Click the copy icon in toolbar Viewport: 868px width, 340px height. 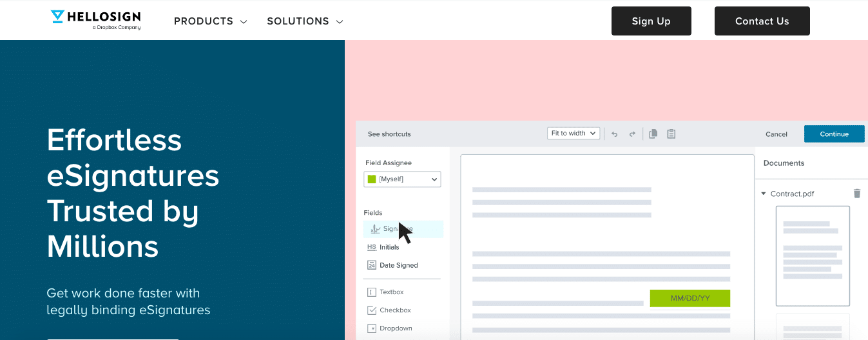click(653, 134)
